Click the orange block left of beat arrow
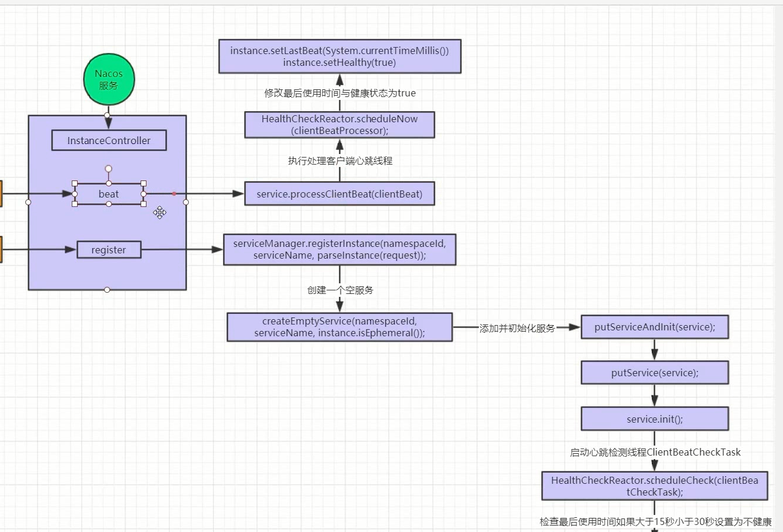Viewport: 783px width, 532px height. [x=1, y=194]
